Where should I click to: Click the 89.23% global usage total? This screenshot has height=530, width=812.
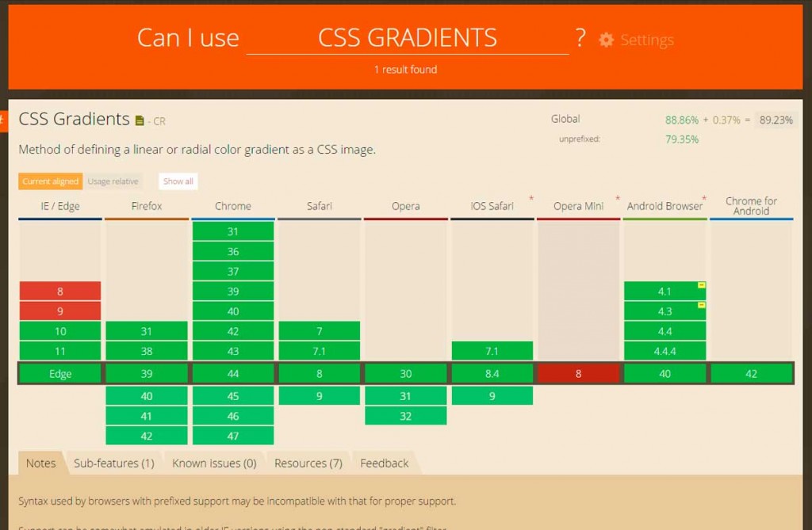776,120
